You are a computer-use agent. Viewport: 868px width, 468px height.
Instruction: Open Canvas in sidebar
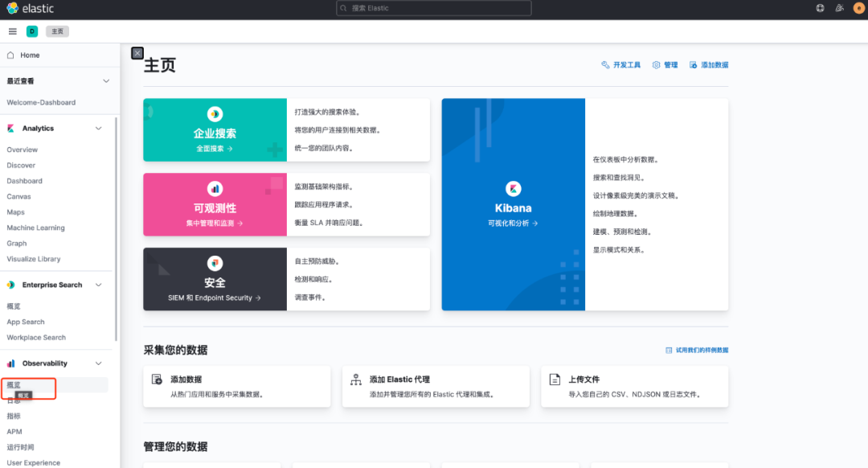coord(18,197)
